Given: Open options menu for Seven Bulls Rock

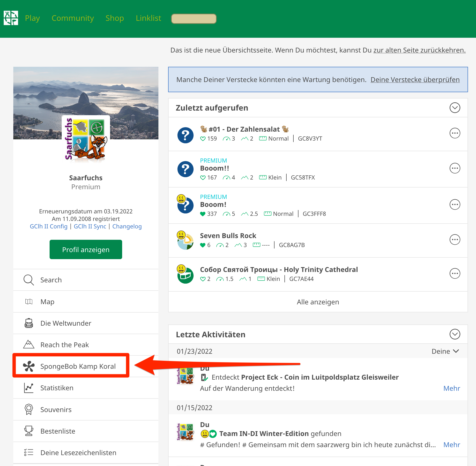Looking at the screenshot, I should (x=455, y=239).
